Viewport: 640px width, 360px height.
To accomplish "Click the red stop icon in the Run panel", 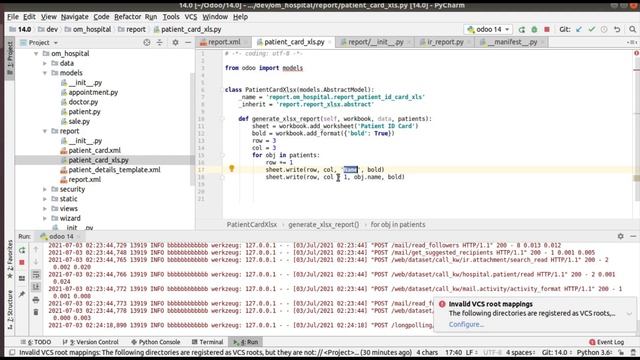I will click(22, 262).
